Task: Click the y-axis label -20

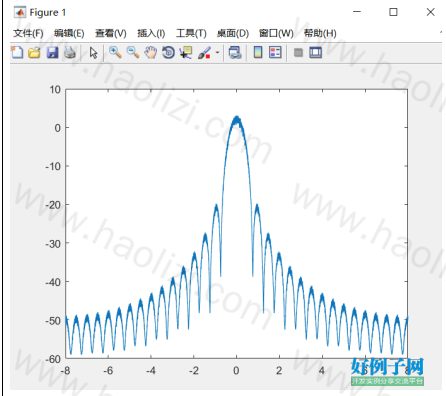Action: pos(53,205)
